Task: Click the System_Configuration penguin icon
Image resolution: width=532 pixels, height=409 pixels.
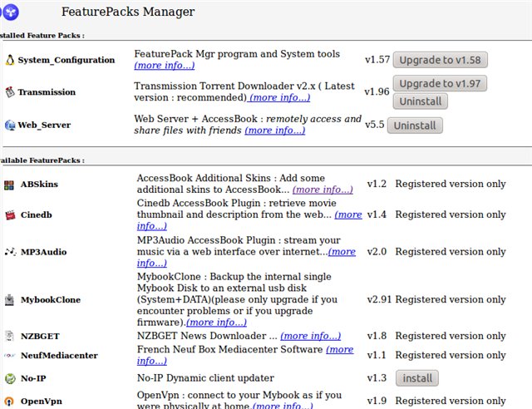Action: [x=10, y=60]
